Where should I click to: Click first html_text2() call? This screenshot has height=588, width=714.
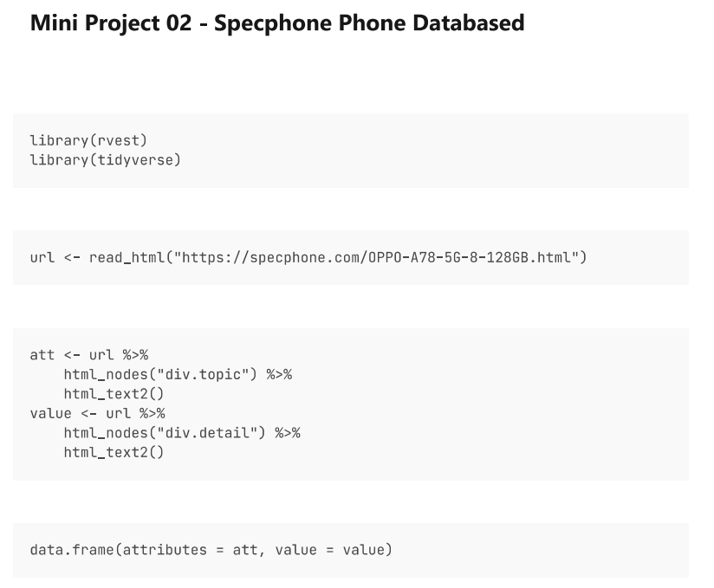tap(114, 394)
